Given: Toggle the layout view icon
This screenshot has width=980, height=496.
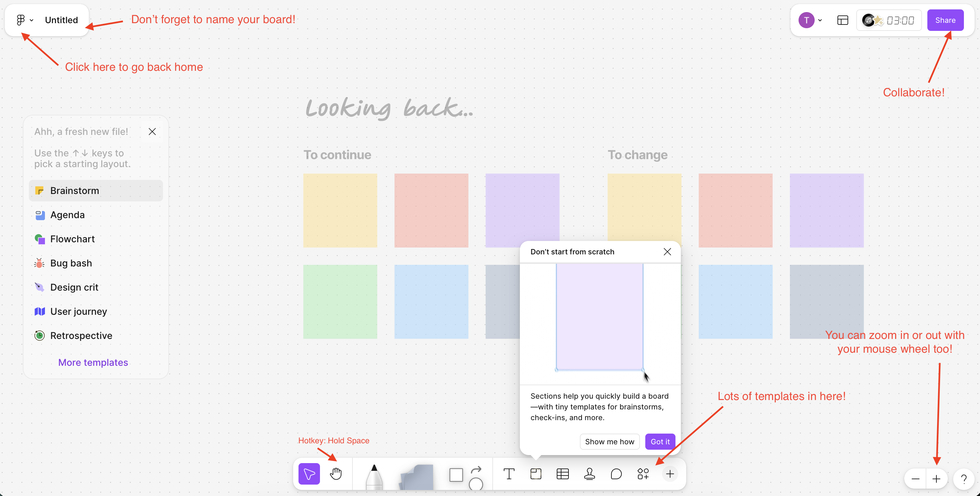Looking at the screenshot, I should click(843, 20).
